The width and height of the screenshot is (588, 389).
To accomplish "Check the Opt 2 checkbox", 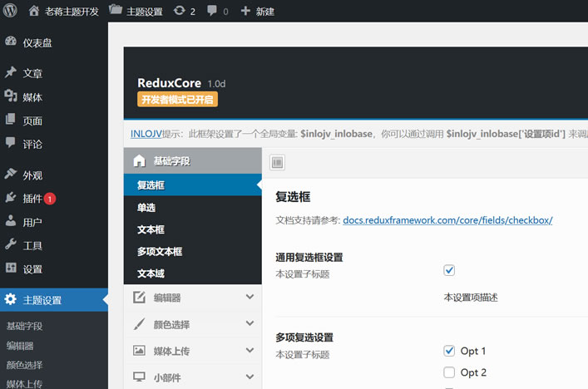I will click(449, 372).
